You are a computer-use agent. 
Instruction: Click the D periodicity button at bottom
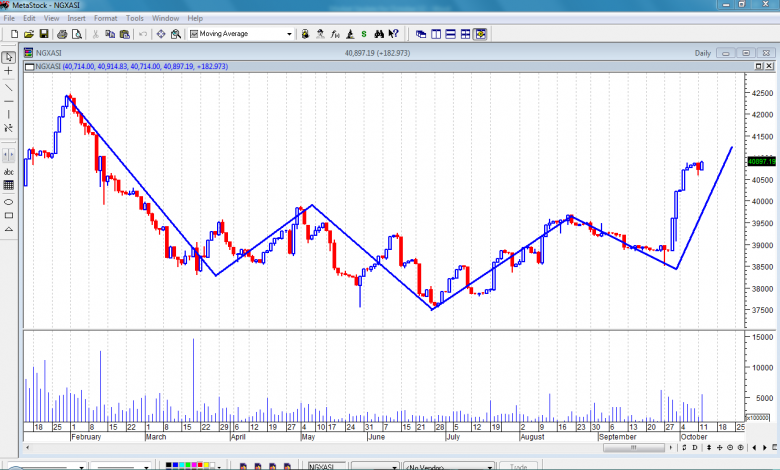coord(694,447)
